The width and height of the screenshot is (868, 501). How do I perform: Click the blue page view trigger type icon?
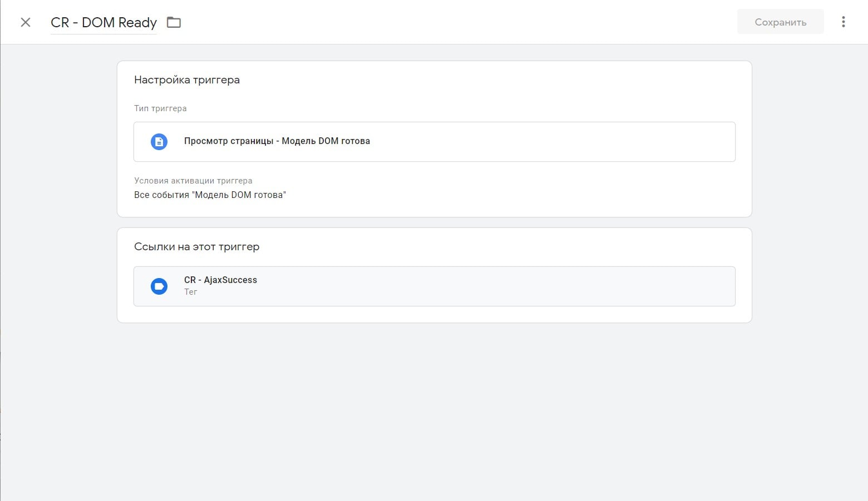(x=159, y=142)
